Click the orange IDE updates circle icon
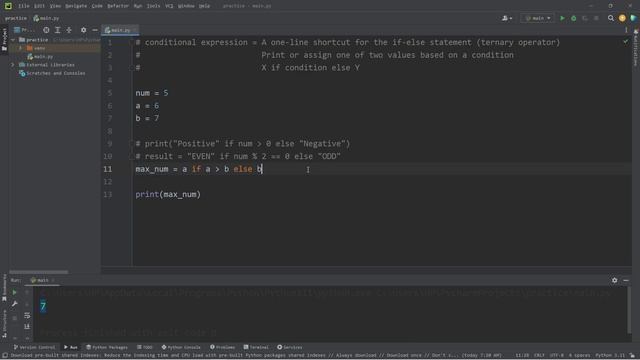Image resolution: width=640 pixels, height=360 pixels. (622, 18)
